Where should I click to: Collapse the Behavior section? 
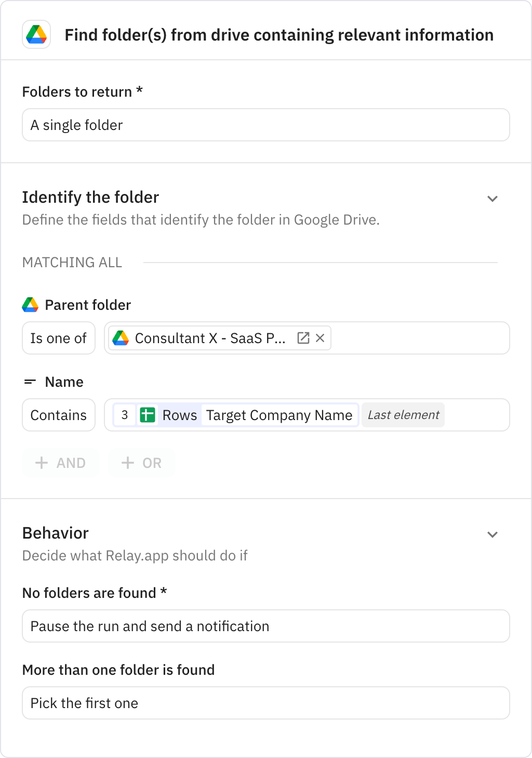coord(493,534)
